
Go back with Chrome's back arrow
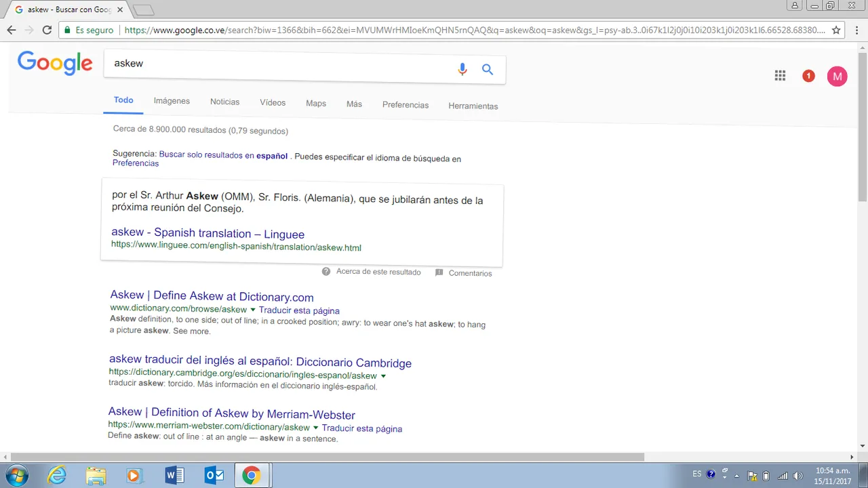tap(12, 30)
